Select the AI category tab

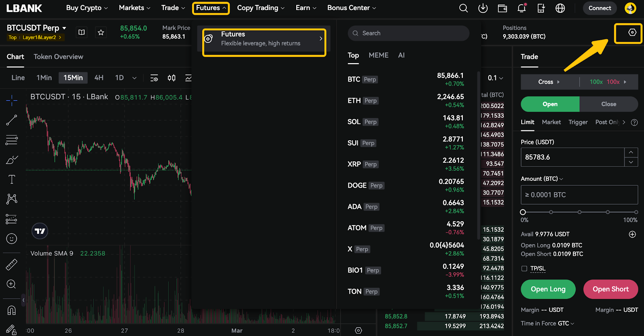click(x=401, y=55)
